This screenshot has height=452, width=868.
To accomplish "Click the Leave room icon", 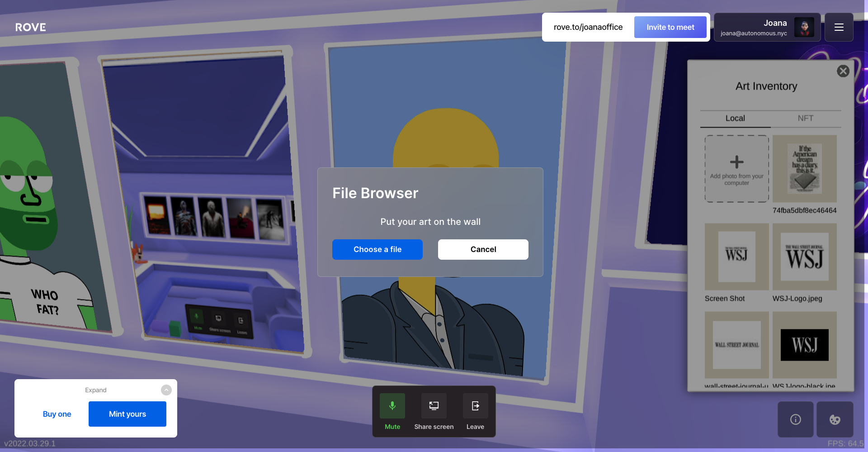I will [475, 406].
